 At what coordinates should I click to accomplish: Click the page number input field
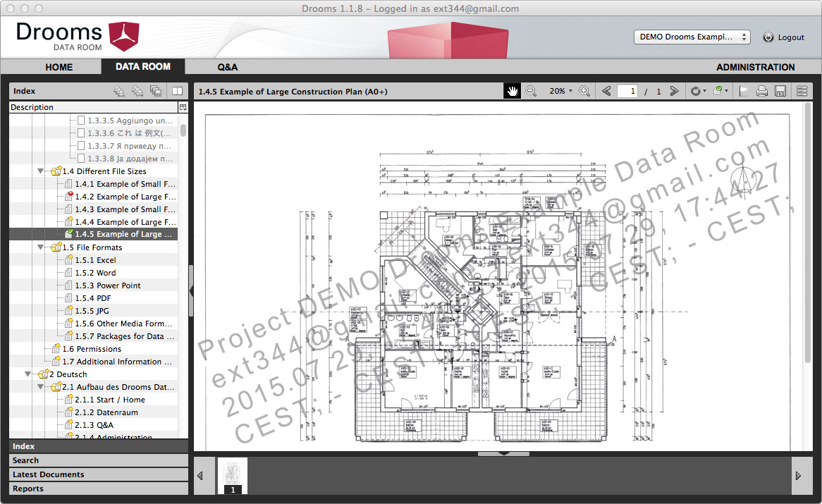click(x=627, y=91)
